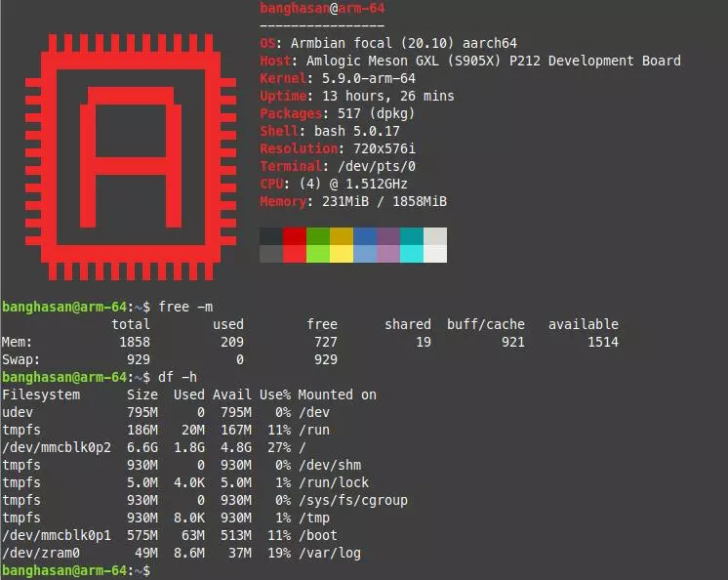Click the Mem used value 209
The height and width of the screenshot is (580, 728).
click(x=232, y=343)
